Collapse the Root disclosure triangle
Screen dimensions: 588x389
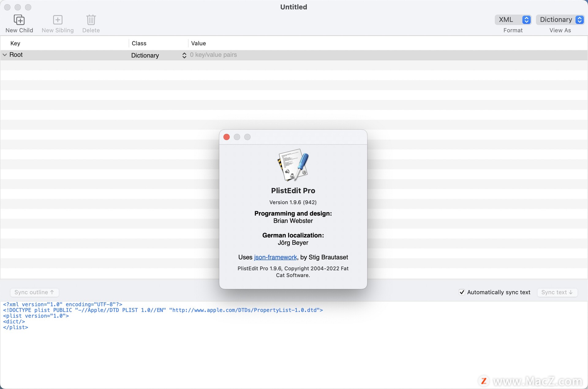[5, 55]
